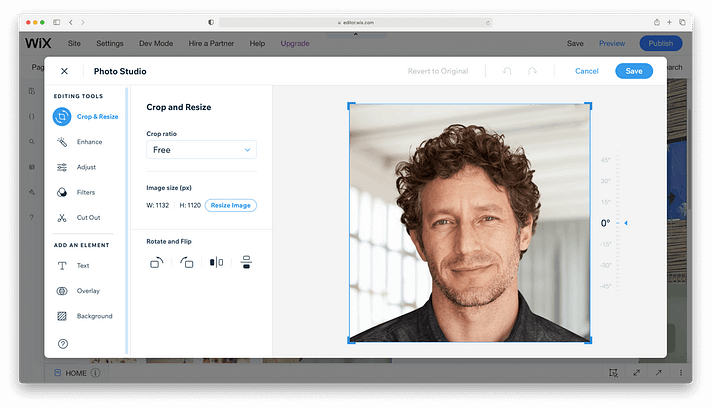Open the Settings menu in Wix
The image size is (712, 409).
pos(110,44)
